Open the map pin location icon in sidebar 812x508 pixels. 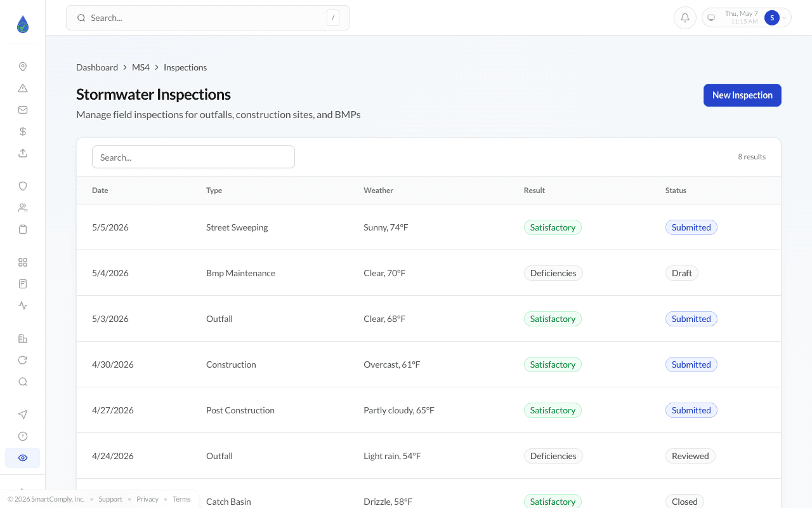tap(23, 67)
